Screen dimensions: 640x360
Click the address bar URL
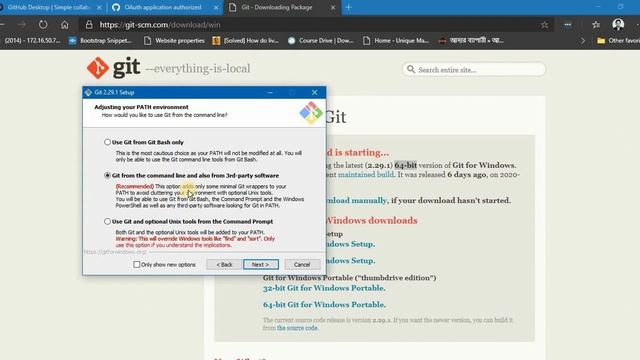click(x=160, y=25)
